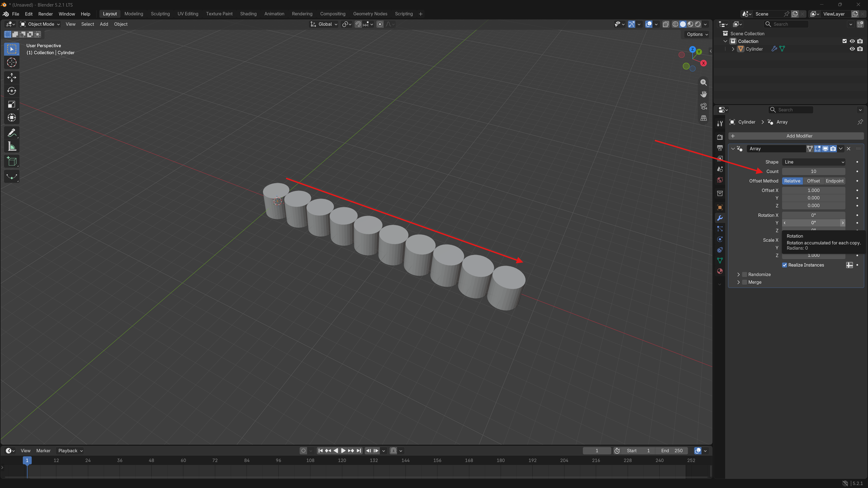Open the Shape Line dropdown
This screenshot has height=488, width=868.
pos(814,162)
